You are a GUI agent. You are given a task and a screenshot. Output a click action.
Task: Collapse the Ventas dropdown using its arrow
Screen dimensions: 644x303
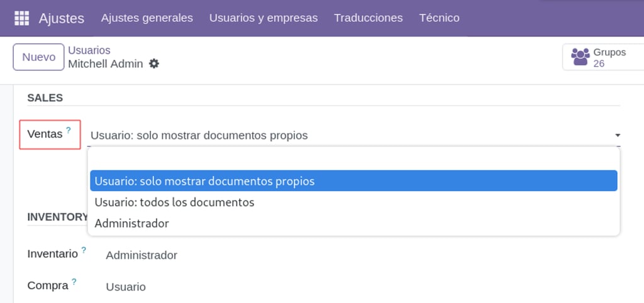tap(618, 135)
